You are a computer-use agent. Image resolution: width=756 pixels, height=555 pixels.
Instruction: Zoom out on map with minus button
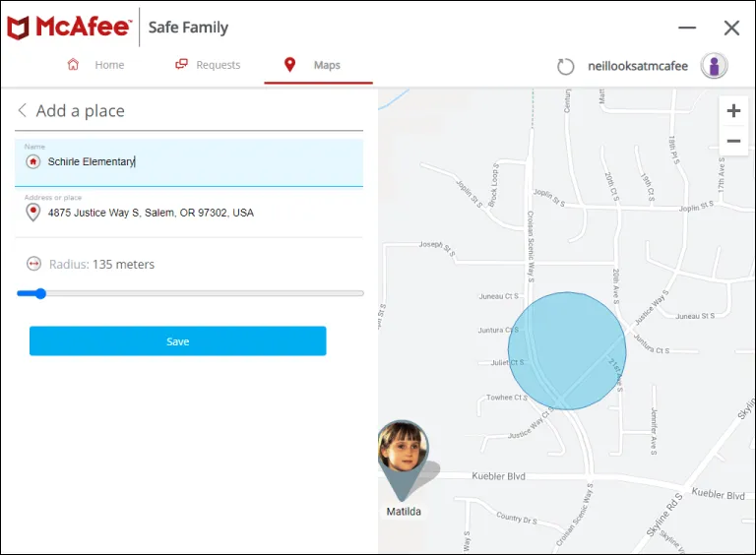point(733,142)
